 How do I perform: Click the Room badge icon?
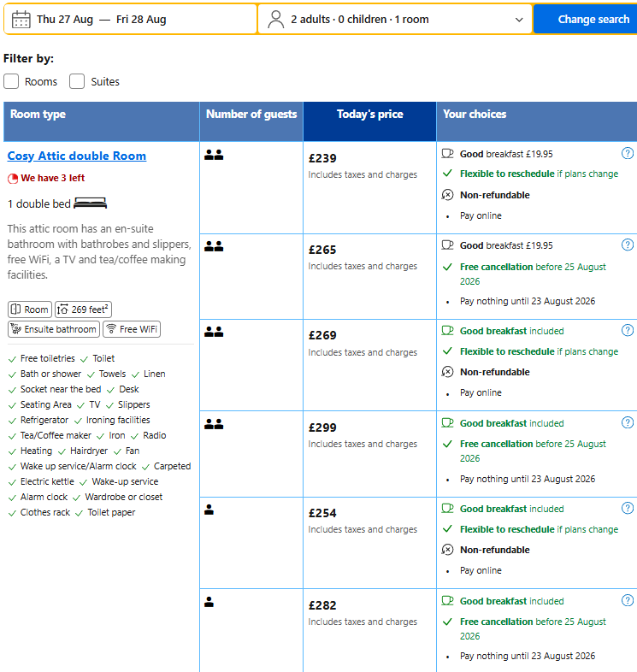pos(16,309)
